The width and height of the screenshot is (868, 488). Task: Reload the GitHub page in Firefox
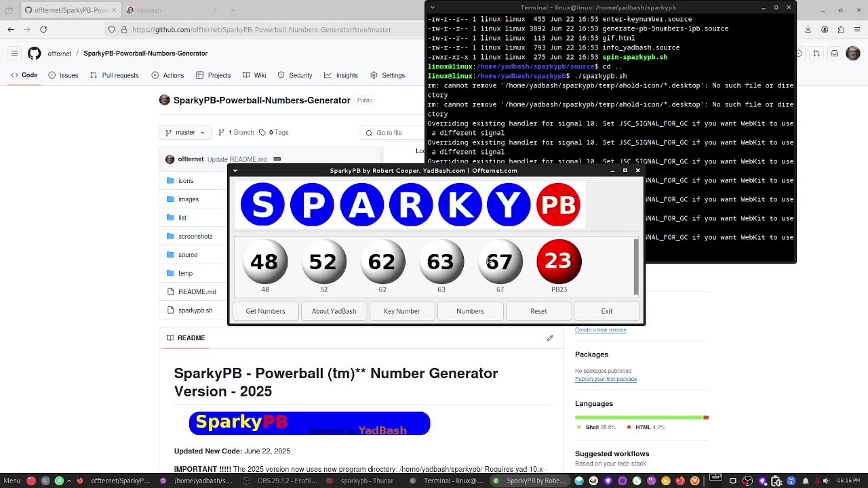(x=43, y=29)
